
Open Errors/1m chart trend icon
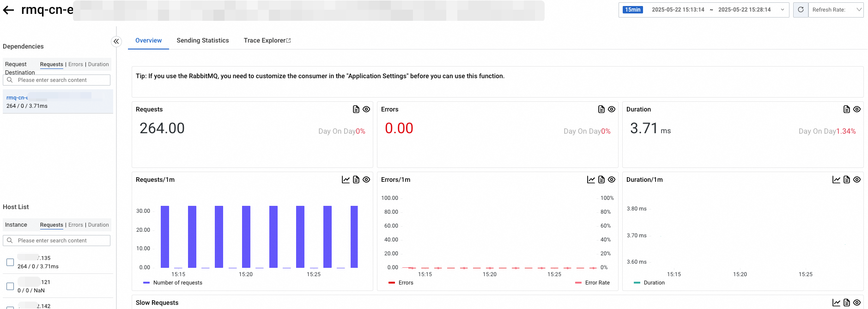click(x=591, y=179)
